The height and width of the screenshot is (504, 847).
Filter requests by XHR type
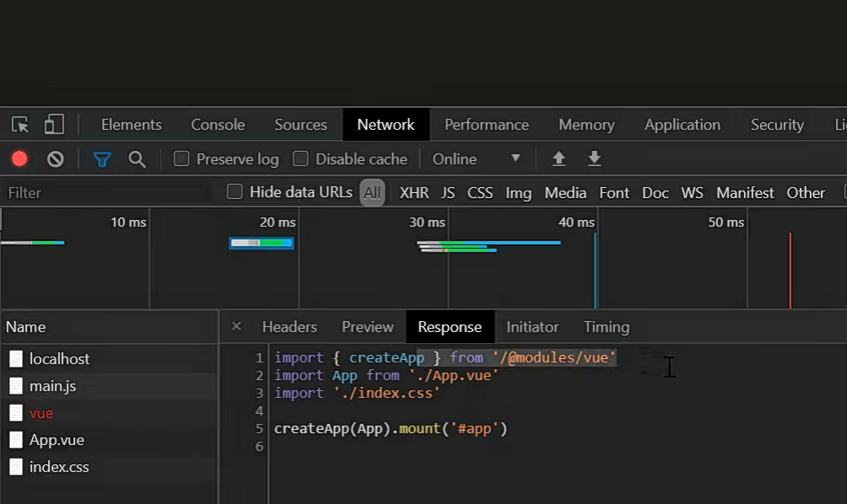click(x=413, y=193)
